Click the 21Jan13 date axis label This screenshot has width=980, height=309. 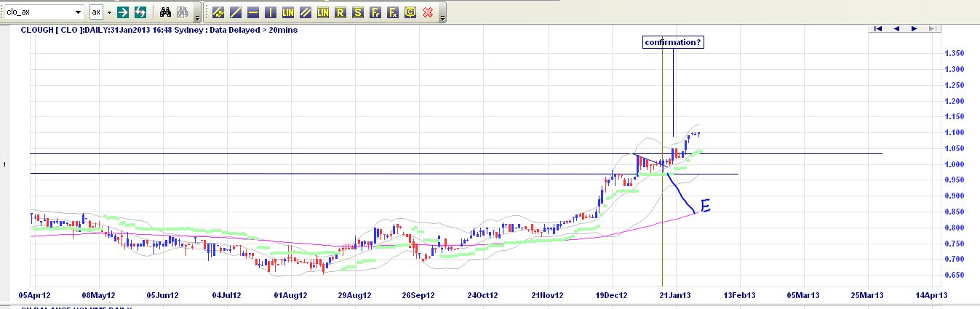click(x=674, y=295)
